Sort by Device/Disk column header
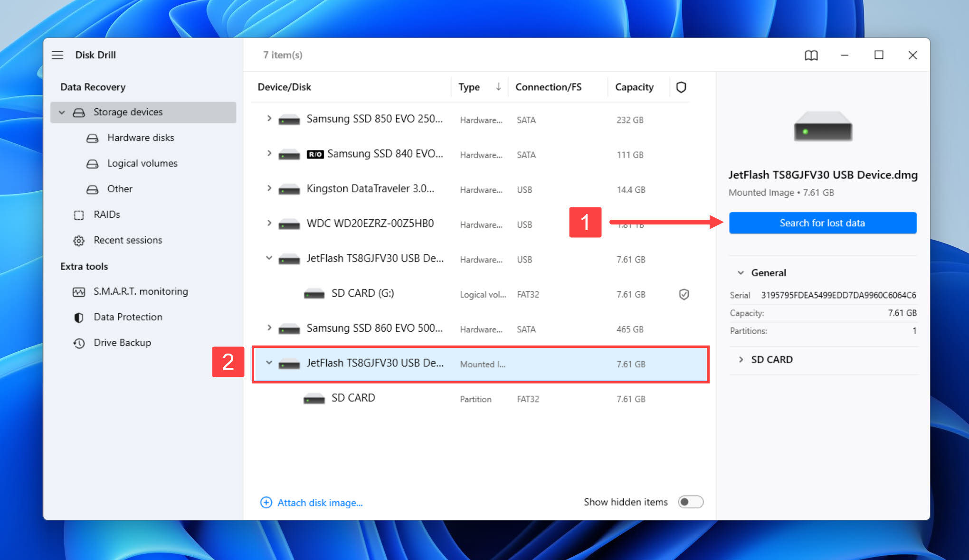 [284, 87]
